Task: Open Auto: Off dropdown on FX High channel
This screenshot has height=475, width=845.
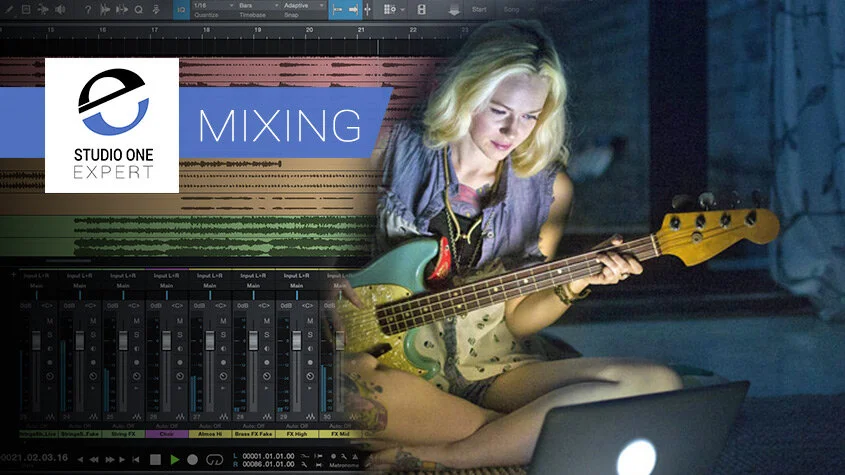Action: (x=296, y=426)
